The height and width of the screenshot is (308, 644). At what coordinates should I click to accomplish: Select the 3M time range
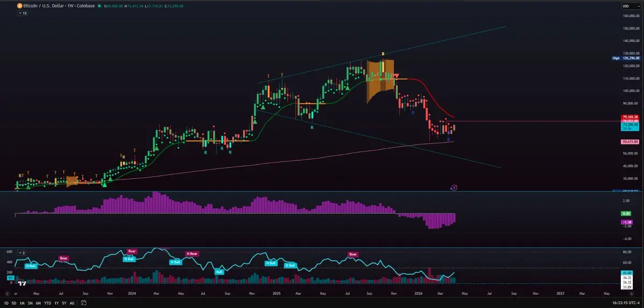30,303
